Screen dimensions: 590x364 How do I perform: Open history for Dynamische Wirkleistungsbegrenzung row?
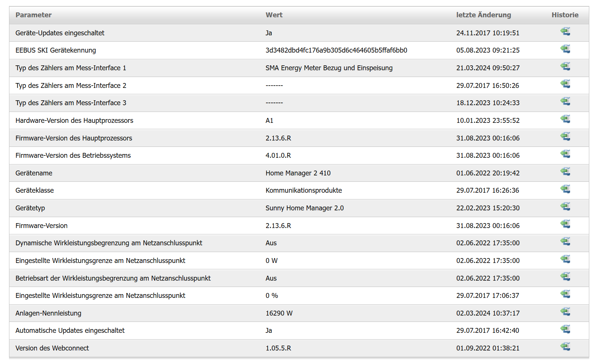pos(565,242)
